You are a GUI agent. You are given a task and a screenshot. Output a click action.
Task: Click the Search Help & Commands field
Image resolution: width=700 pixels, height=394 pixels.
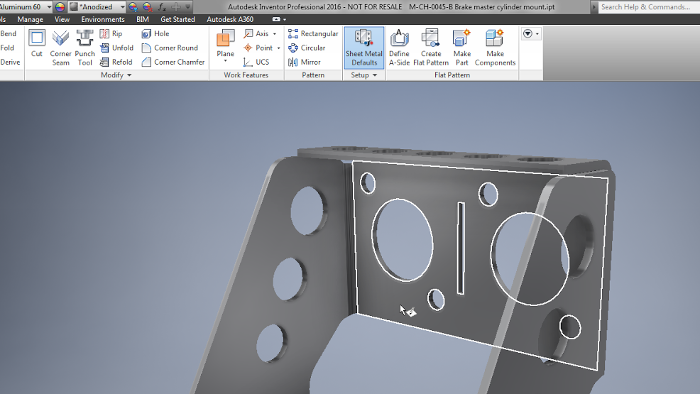pyautogui.click(x=649, y=7)
